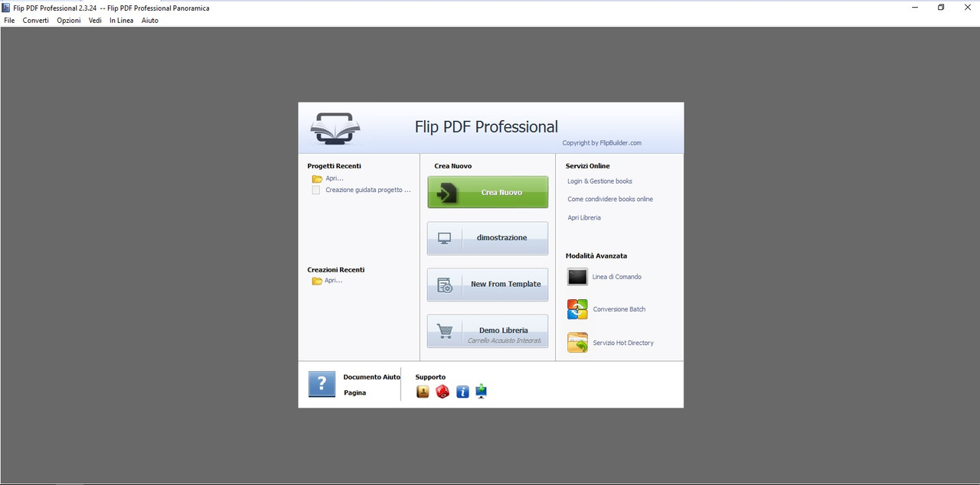This screenshot has height=485, width=980.
Task: Click the Linea di Comando label
Action: (617, 277)
